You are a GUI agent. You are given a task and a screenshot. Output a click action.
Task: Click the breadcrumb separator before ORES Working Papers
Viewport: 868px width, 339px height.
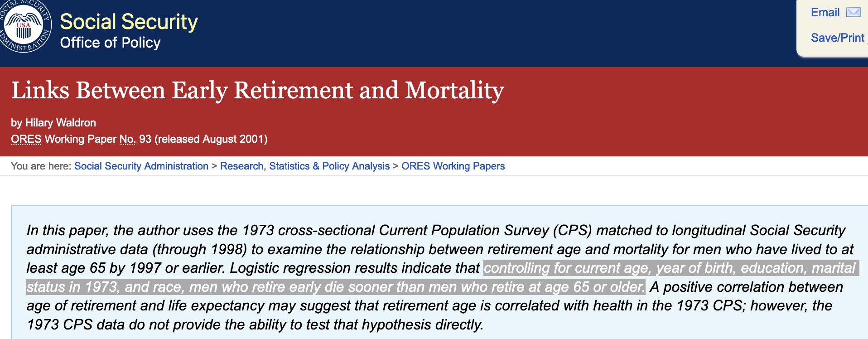395,166
